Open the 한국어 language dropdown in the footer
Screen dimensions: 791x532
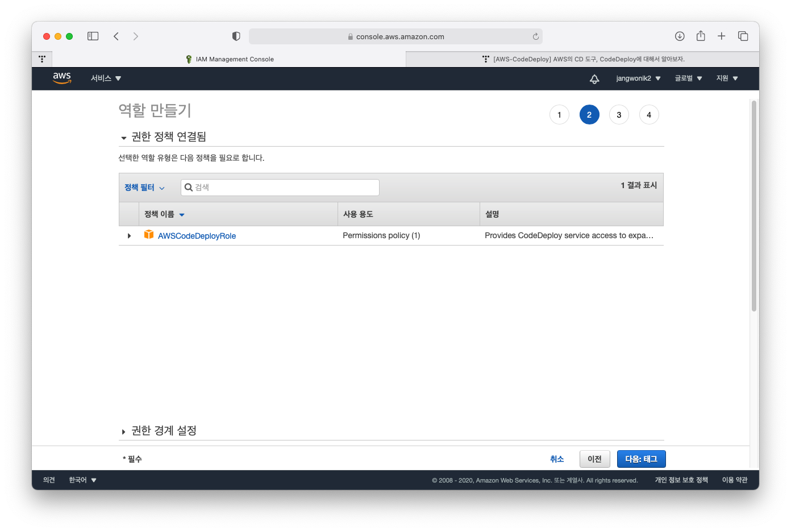pos(82,480)
